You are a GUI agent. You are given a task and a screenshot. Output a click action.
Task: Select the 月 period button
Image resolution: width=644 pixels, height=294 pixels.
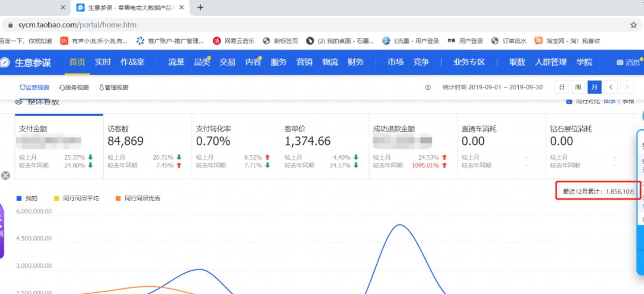[595, 87]
